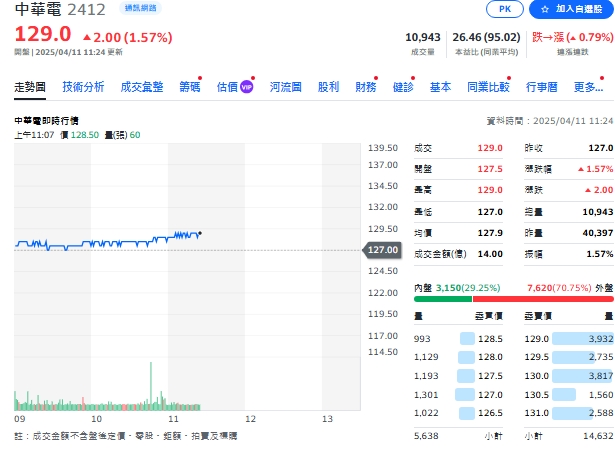
Task: Click the 成交金額 14.00 value
Action: click(490, 254)
